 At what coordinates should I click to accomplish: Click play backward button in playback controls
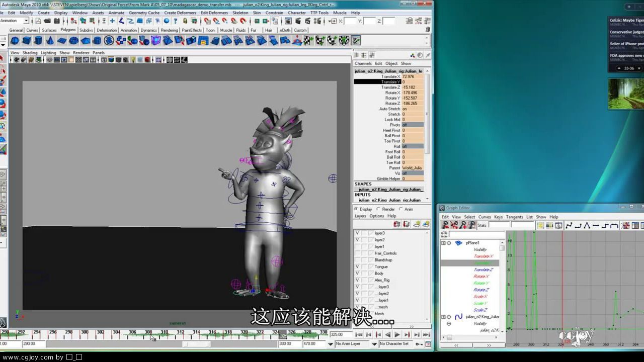pyautogui.click(x=387, y=334)
